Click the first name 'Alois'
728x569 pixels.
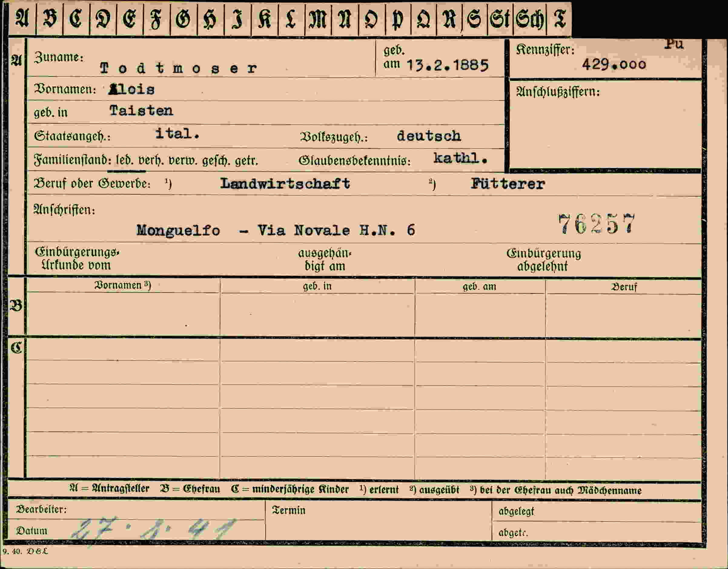(131, 89)
